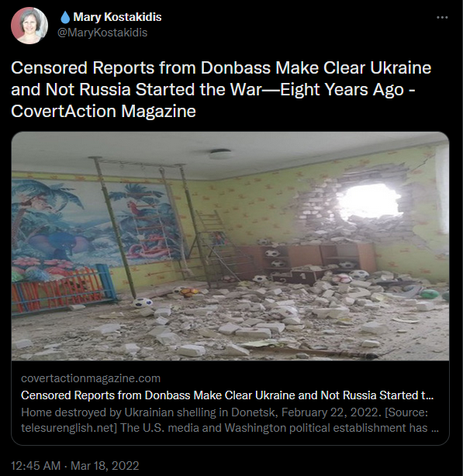The image size is (463, 476).
Task: Open the 'Censored Reports from Donbass' card title
Action: (227, 395)
